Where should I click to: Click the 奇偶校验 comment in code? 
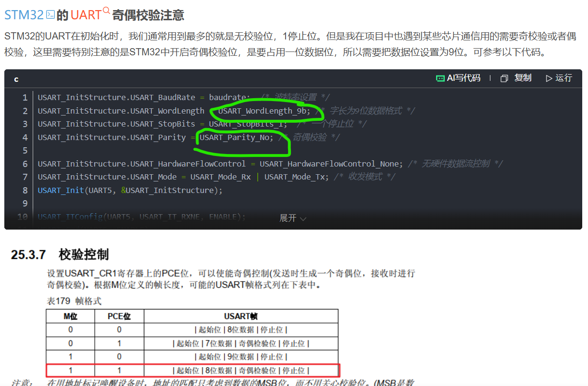[x=309, y=137]
